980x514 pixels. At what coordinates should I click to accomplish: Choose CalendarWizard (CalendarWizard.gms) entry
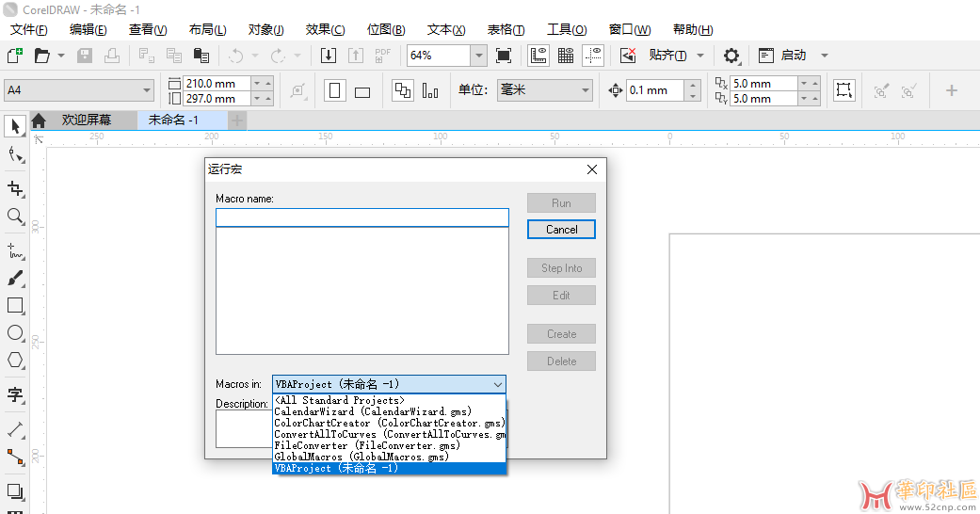tap(390, 411)
